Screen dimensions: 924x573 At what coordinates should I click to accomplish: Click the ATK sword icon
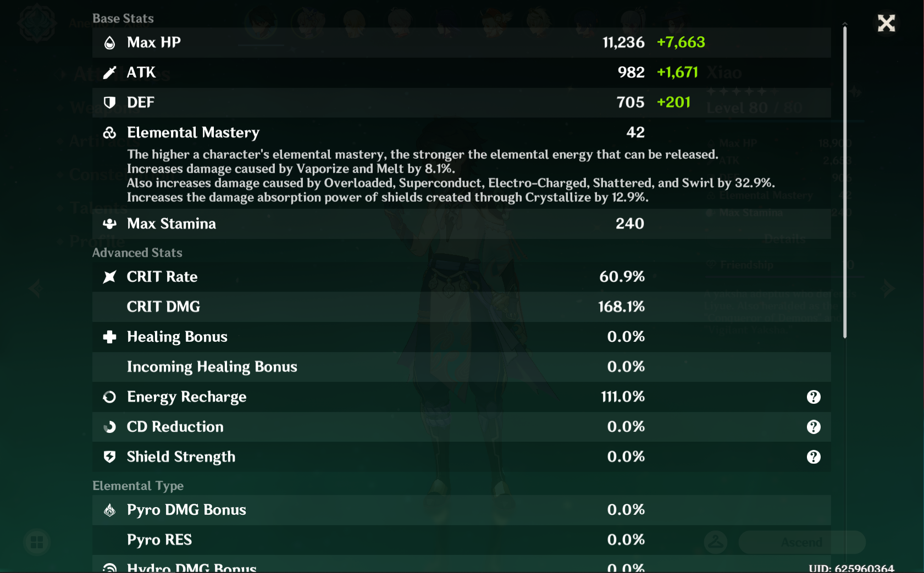click(109, 73)
